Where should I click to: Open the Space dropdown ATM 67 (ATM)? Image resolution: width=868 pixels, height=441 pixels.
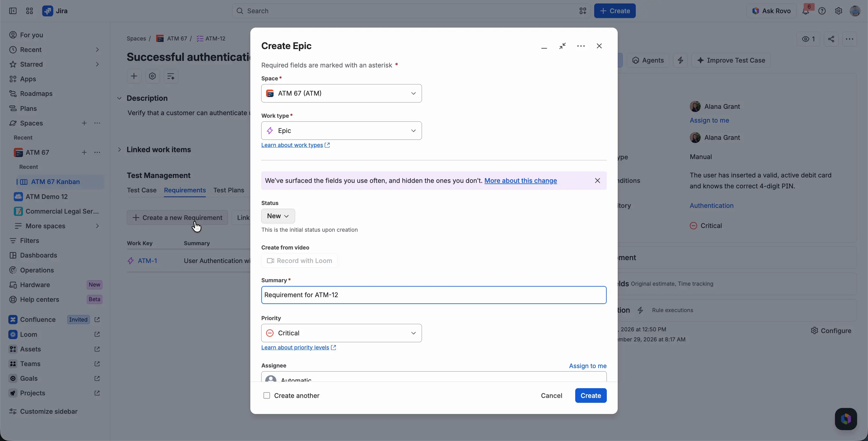click(x=341, y=93)
